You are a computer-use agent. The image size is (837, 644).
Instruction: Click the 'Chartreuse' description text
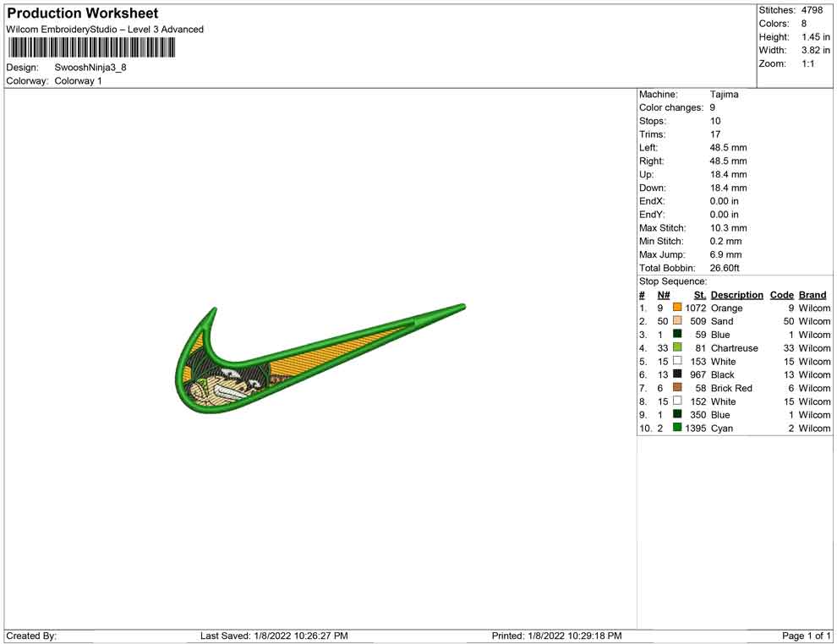pos(735,348)
